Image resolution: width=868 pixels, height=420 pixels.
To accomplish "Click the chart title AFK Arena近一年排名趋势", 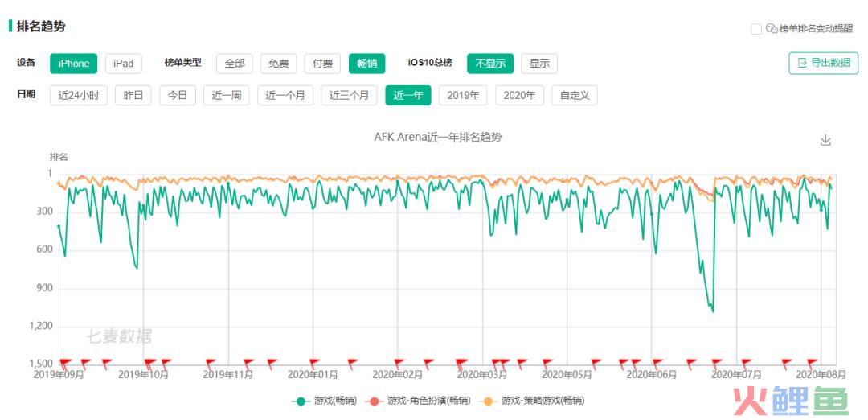I will 437,138.
